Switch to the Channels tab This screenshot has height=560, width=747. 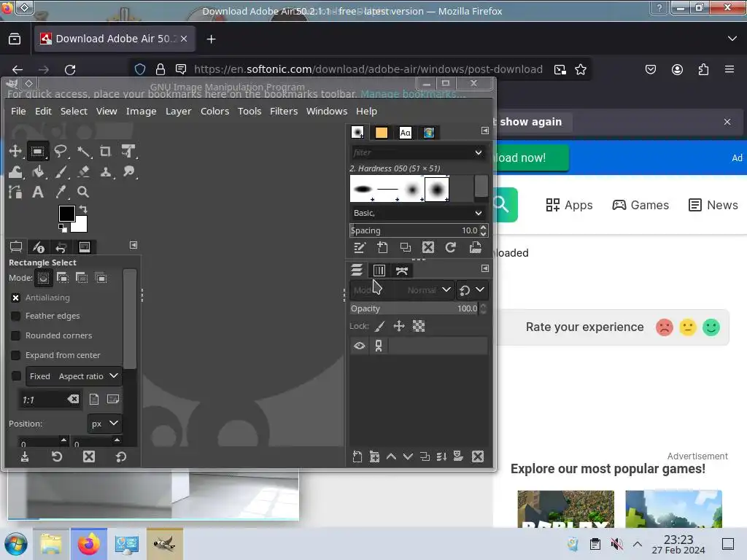(379, 271)
